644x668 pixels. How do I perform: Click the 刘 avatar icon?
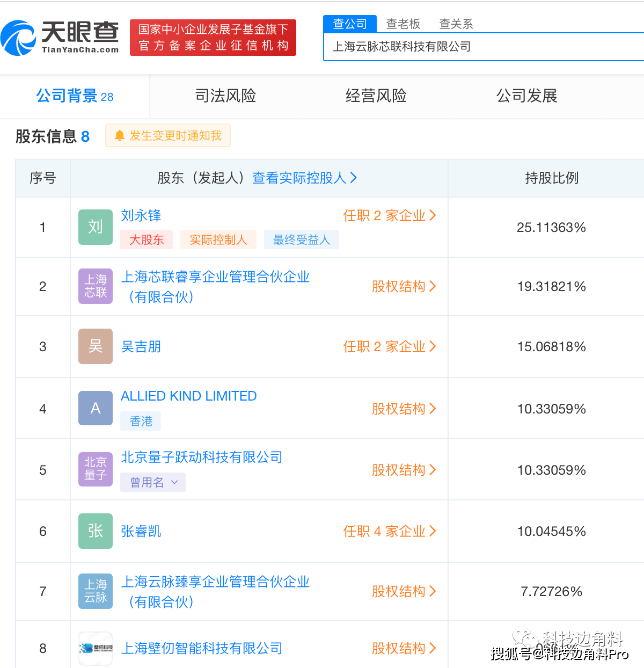tap(96, 227)
